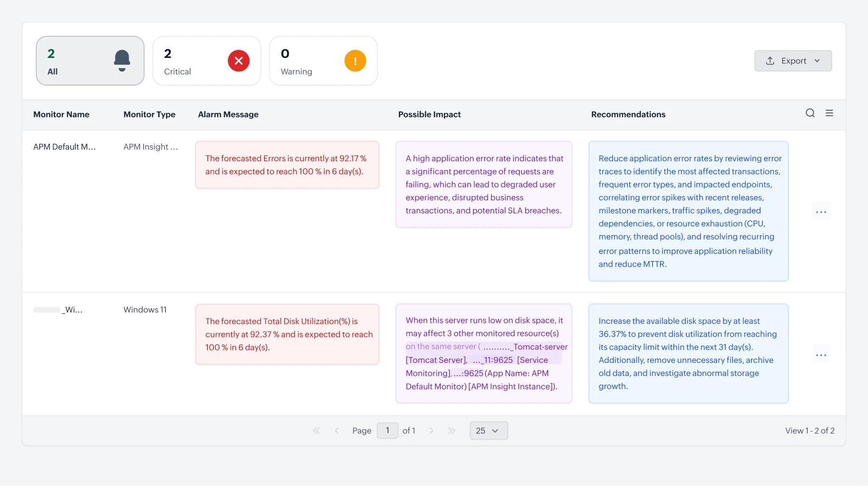Go to the next page arrow

coord(431,430)
